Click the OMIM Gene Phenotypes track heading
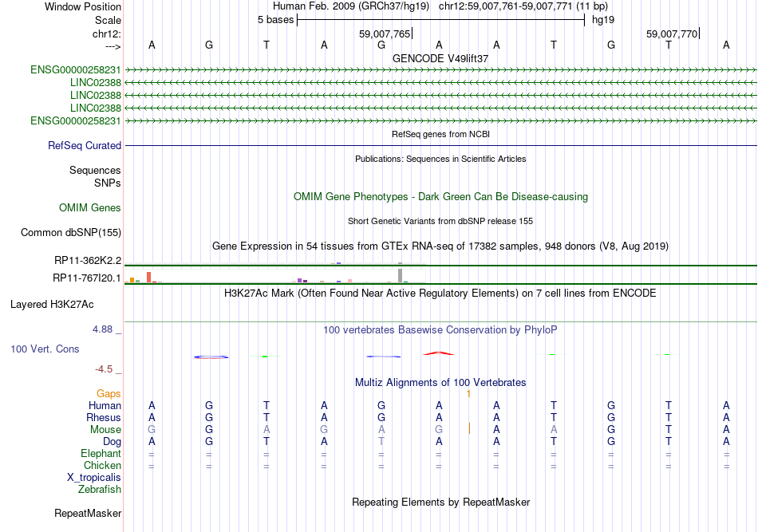Screen dimensions: 758x532 click(x=440, y=197)
